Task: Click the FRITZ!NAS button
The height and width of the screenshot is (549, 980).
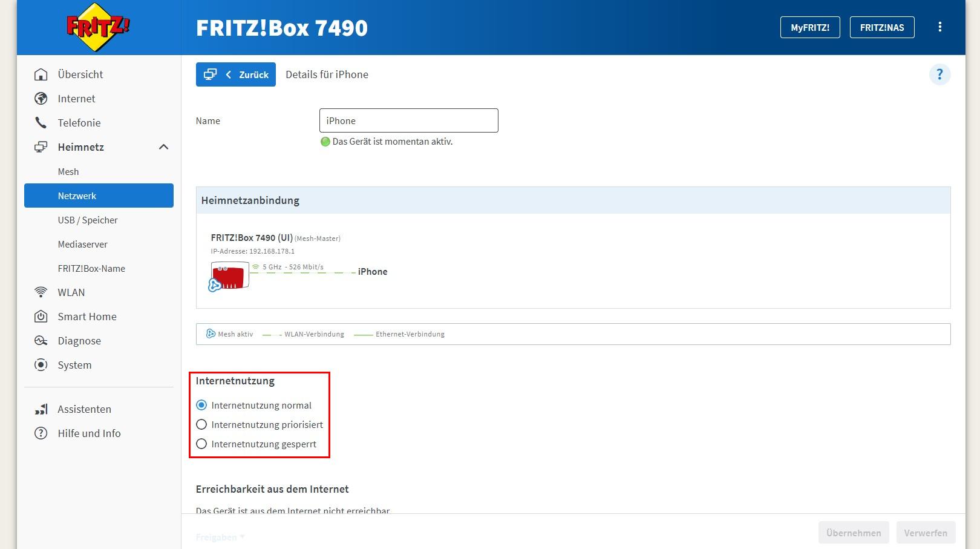Action: (x=882, y=27)
